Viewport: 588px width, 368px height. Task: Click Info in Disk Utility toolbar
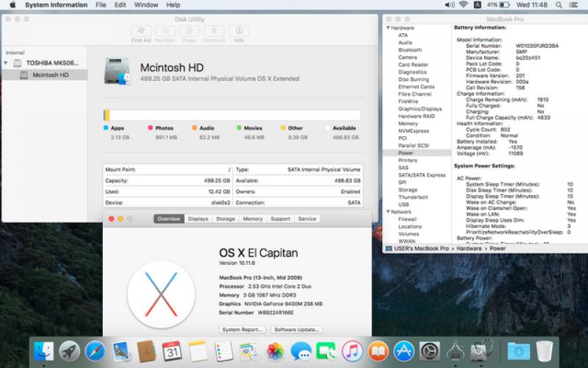(x=239, y=34)
